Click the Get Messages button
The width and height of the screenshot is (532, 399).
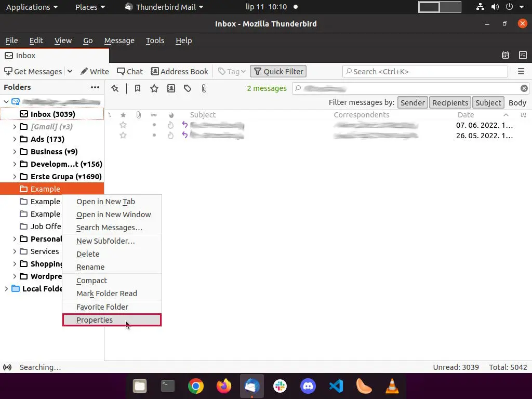click(33, 72)
